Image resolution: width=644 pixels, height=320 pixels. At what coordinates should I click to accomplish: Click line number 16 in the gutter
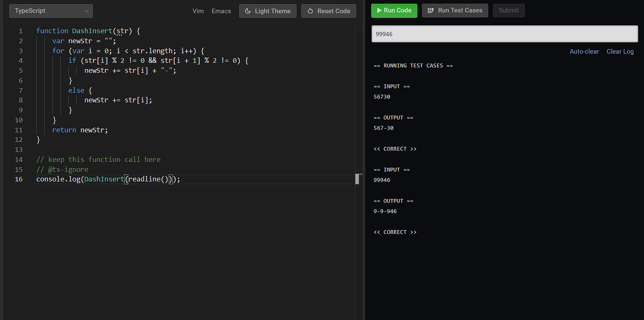[19, 179]
